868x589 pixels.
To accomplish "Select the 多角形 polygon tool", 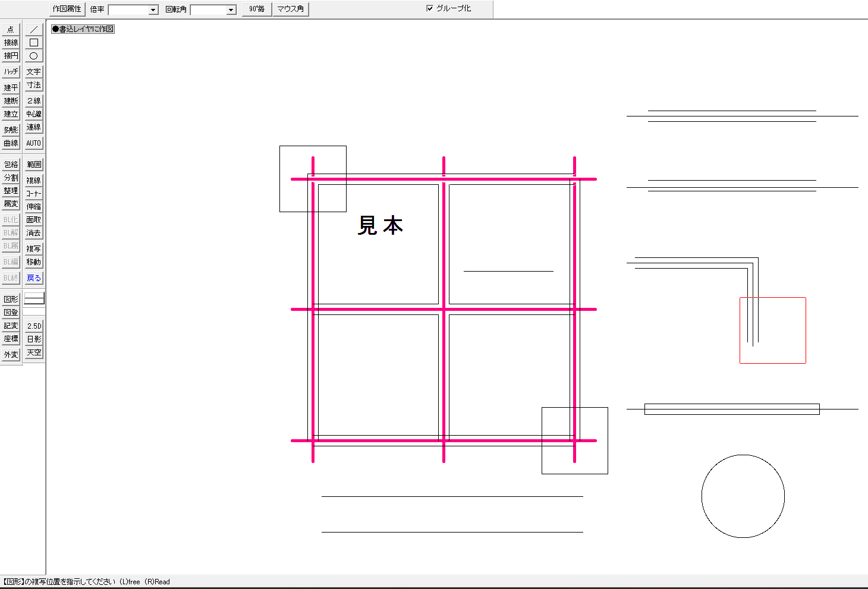I will tap(11, 130).
